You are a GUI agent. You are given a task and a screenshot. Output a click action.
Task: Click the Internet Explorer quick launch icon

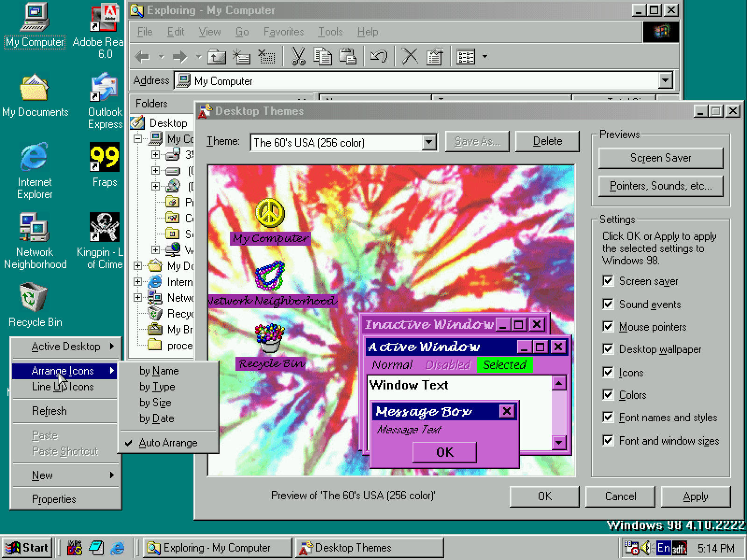[118, 548]
